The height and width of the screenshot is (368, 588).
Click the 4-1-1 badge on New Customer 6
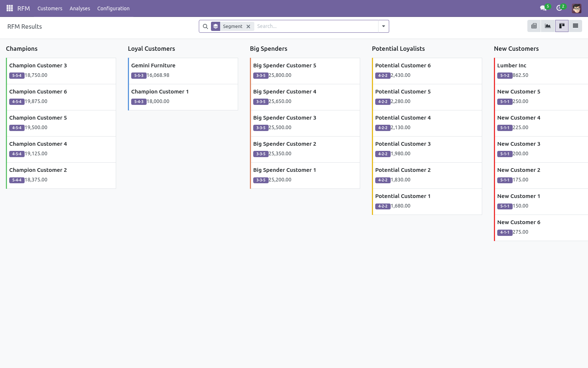tap(505, 232)
